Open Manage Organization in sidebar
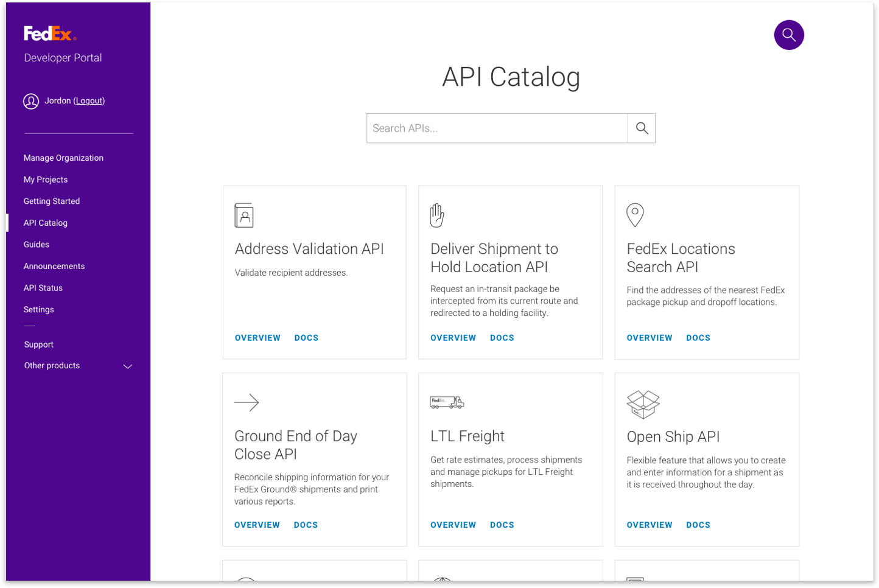879x588 pixels. pos(63,158)
